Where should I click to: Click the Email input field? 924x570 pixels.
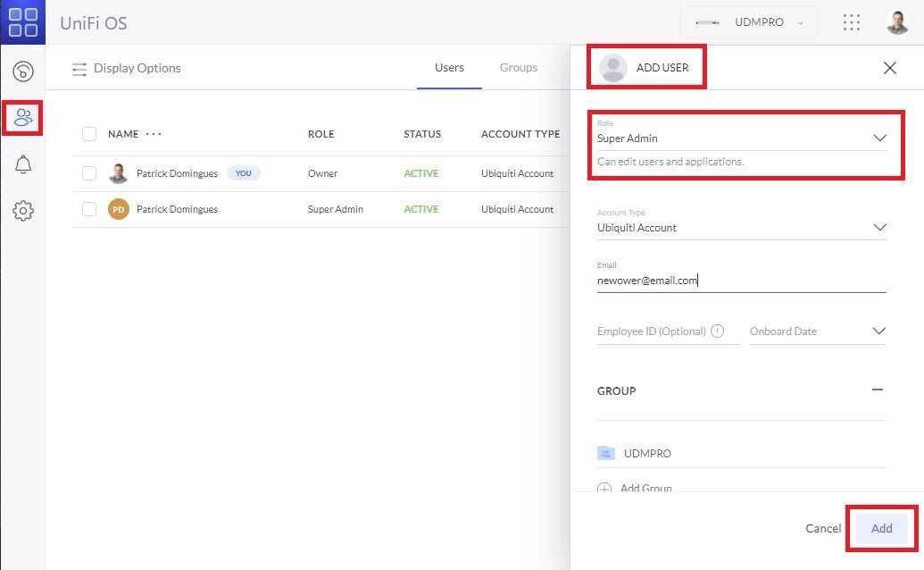741,280
